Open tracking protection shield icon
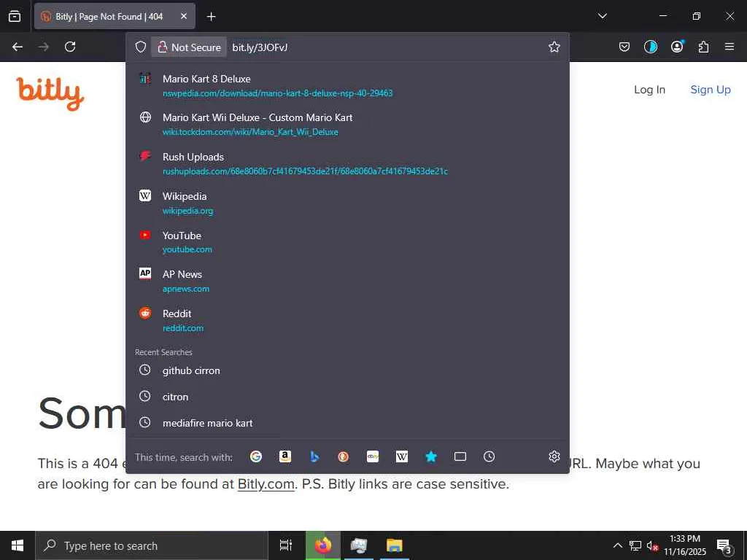747x560 pixels. pos(141,47)
